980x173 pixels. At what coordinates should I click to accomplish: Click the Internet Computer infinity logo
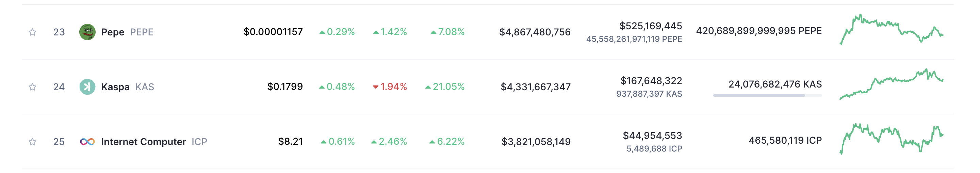tap(87, 142)
